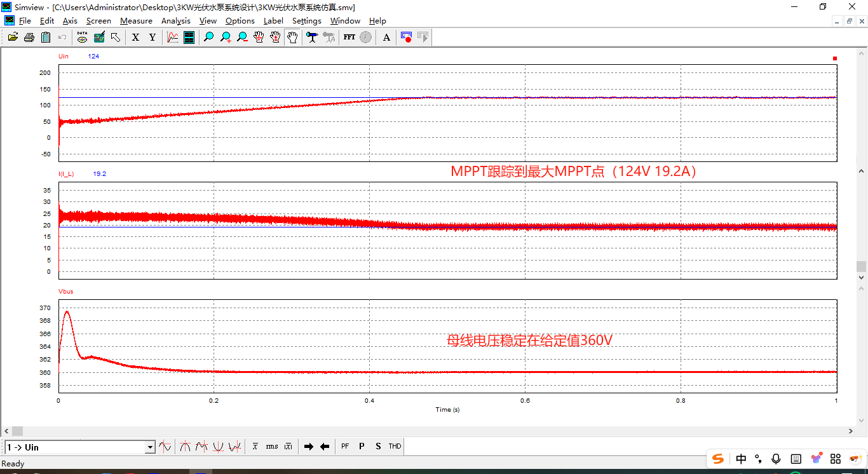The width and height of the screenshot is (868, 474).
Task: Open the Analysis menu
Action: (175, 21)
